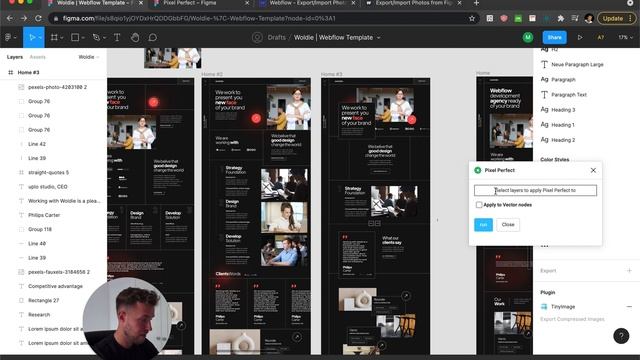Open the browser profile avatar

(x=589, y=18)
